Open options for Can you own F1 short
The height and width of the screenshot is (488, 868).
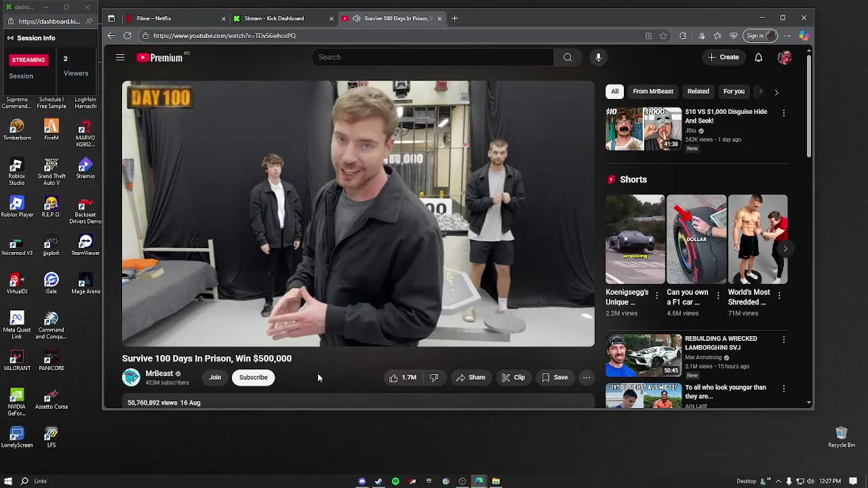717,296
